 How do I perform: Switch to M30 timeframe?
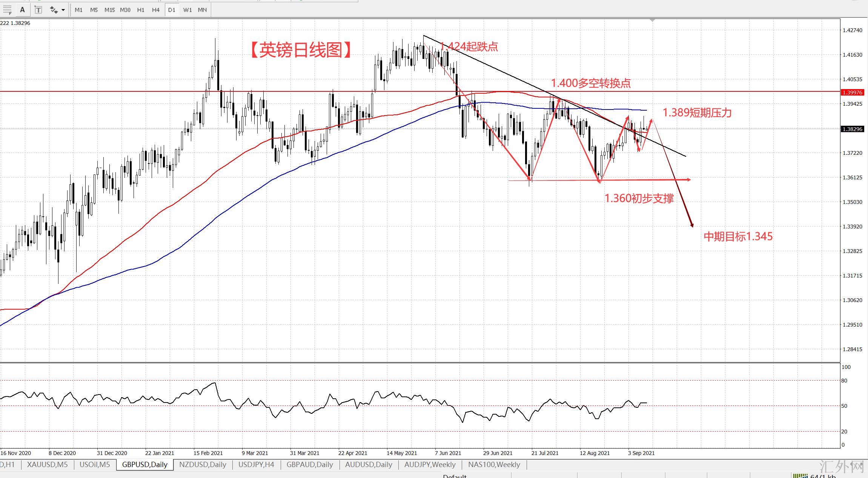tap(125, 10)
